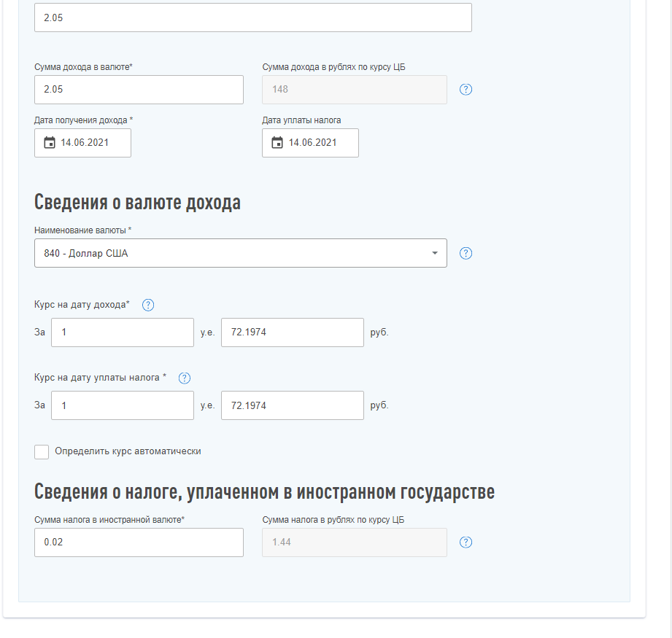Select the 'Дата уплаты налога' date field

pos(319,143)
